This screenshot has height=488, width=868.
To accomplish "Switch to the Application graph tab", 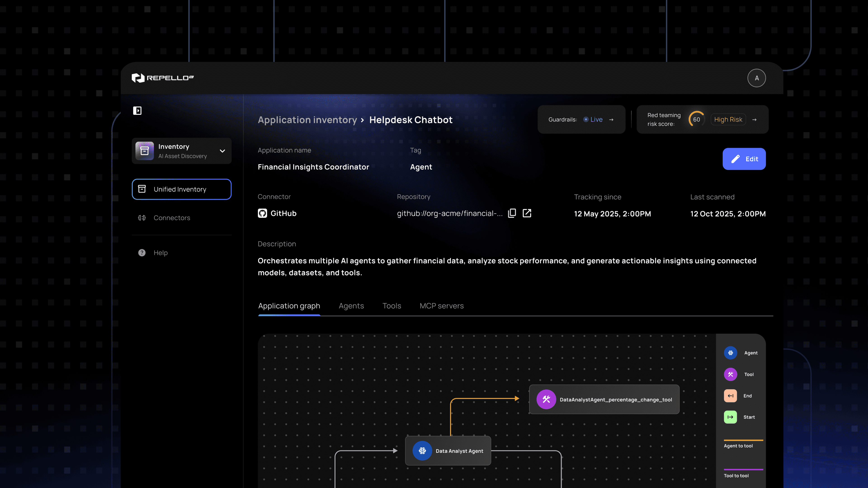I will pos(289,306).
